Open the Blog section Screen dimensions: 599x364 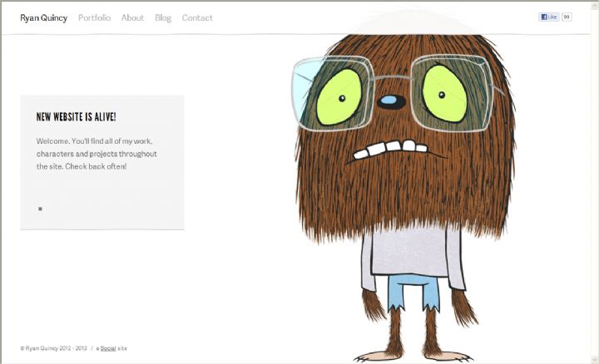pos(163,17)
